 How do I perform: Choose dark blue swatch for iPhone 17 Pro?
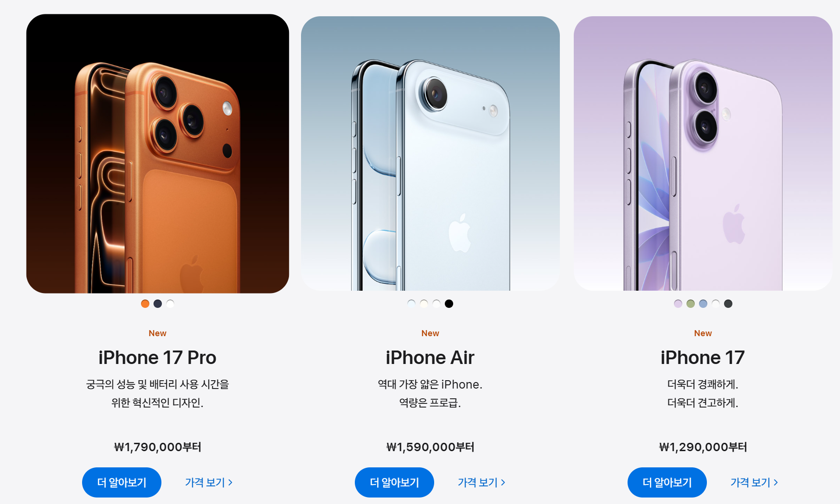tap(158, 304)
